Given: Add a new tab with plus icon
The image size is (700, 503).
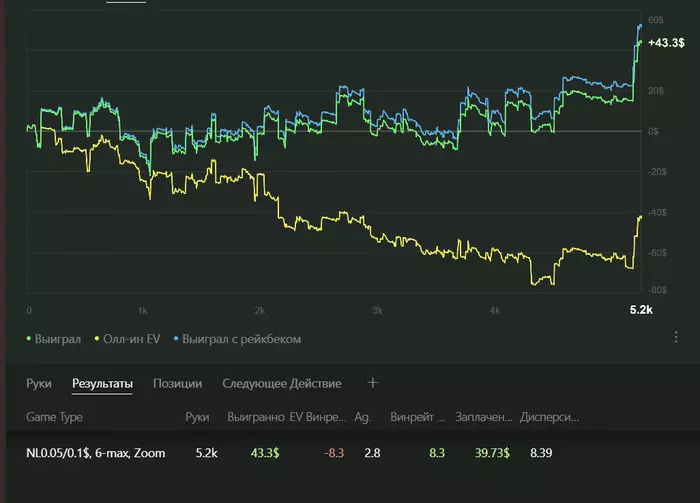Looking at the screenshot, I should pos(373,382).
